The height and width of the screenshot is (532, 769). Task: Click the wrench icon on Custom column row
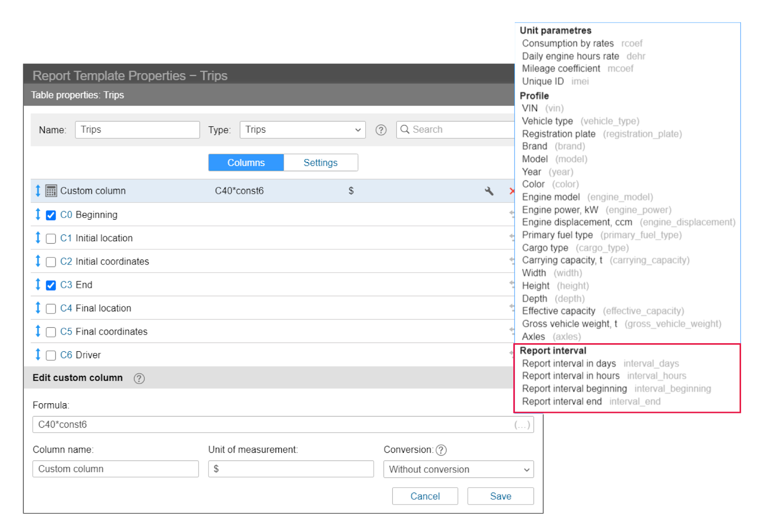coord(489,191)
